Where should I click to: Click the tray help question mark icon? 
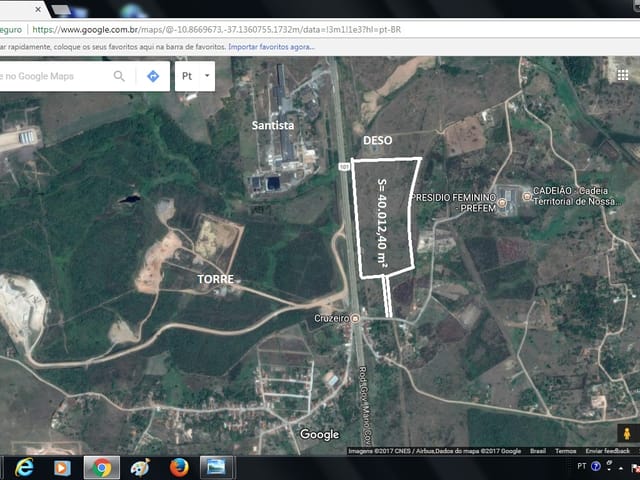(596, 466)
